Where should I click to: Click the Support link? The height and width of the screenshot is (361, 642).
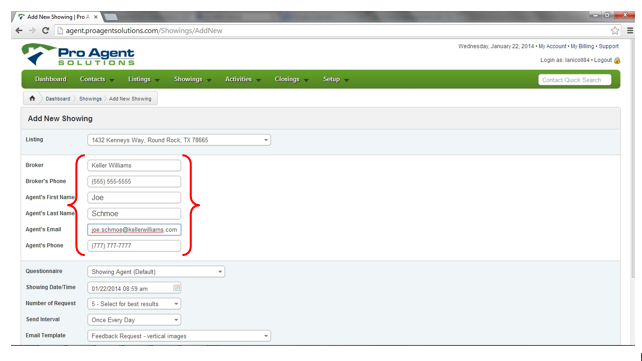point(608,46)
